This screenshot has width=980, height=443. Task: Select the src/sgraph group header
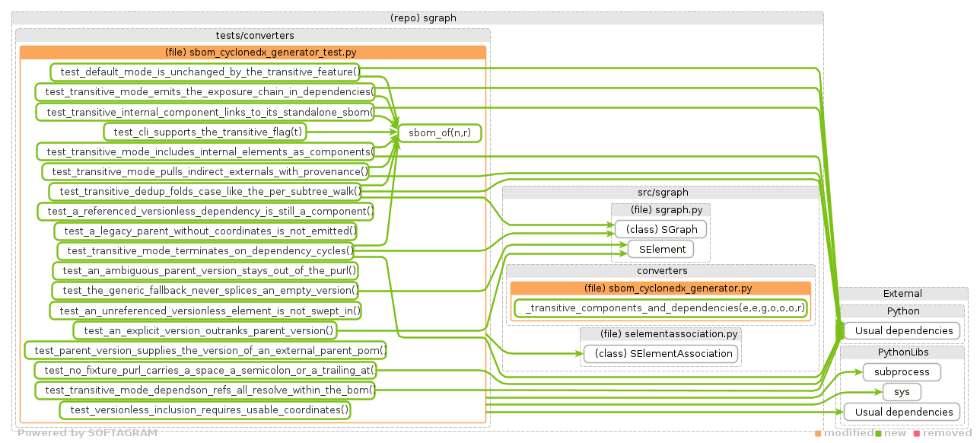click(660, 193)
